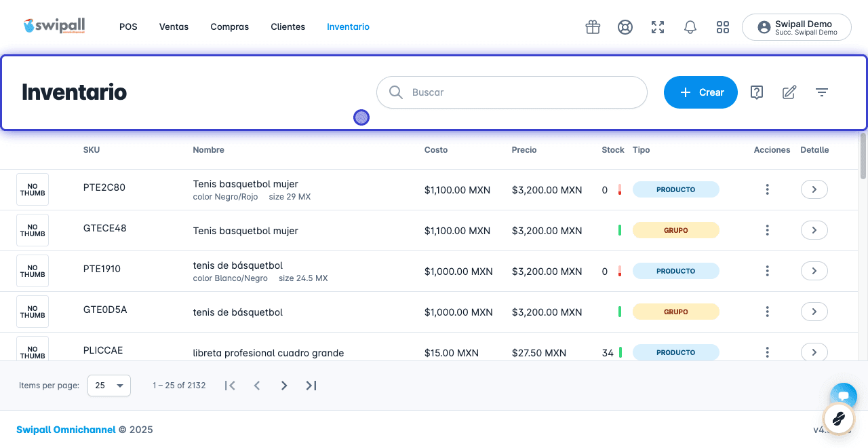Open the Clientes menu
The image size is (868, 448).
coord(288,27)
